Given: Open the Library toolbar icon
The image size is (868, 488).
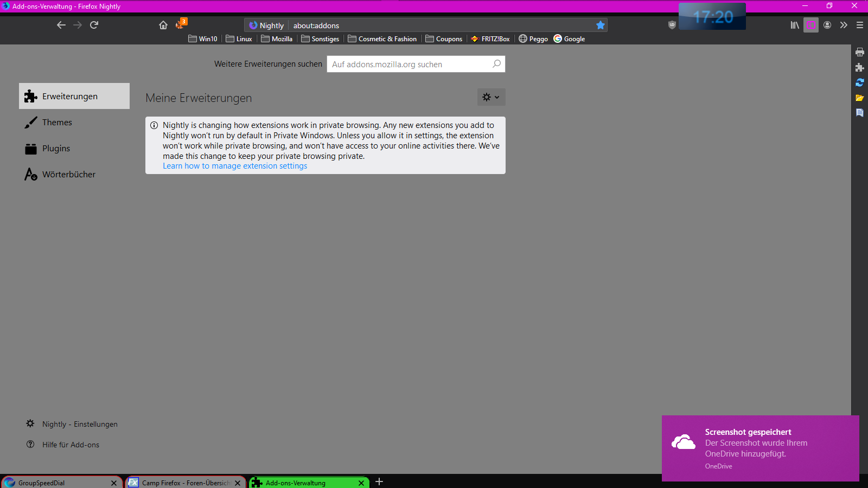Looking at the screenshot, I should [795, 25].
